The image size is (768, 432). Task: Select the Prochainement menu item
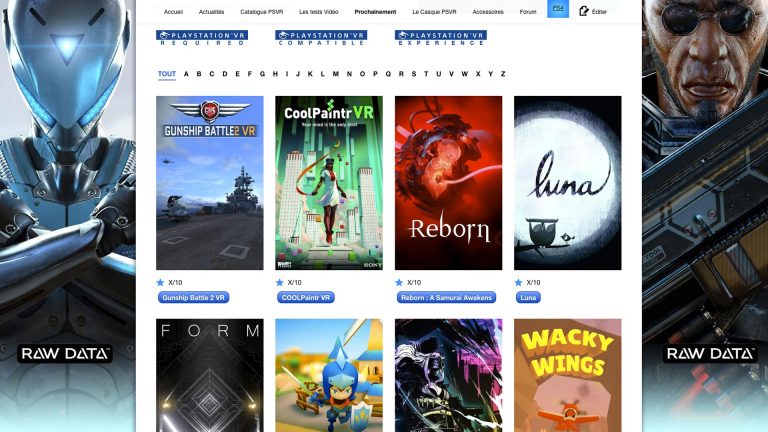coord(375,12)
